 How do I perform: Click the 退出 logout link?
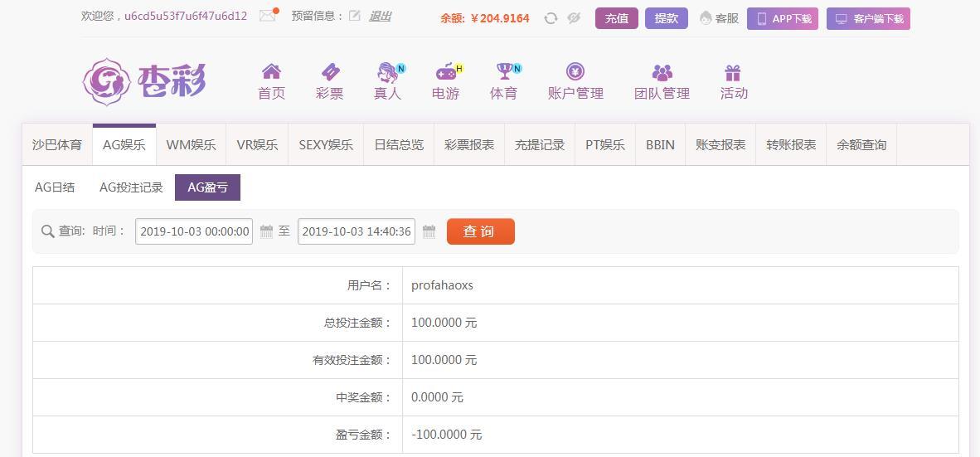coord(380,17)
